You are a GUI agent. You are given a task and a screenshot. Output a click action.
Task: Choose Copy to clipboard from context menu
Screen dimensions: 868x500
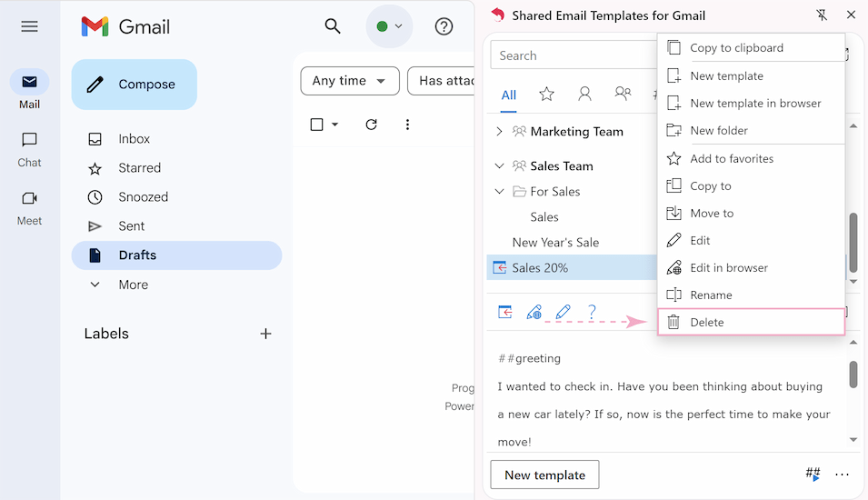pos(751,48)
